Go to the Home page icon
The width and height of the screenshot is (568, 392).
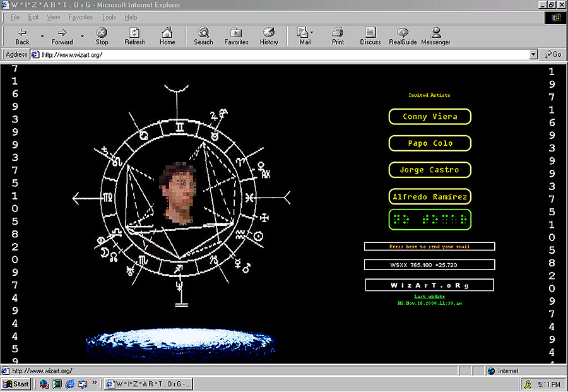[x=167, y=36]
